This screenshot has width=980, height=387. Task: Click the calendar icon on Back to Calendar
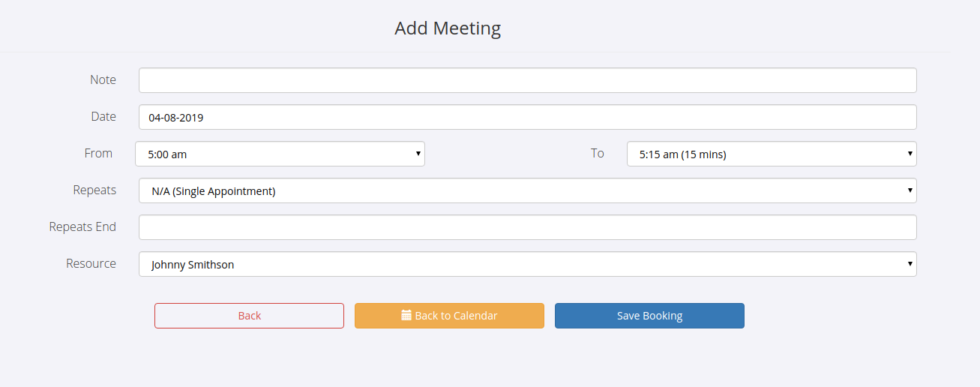pos(406,316)
